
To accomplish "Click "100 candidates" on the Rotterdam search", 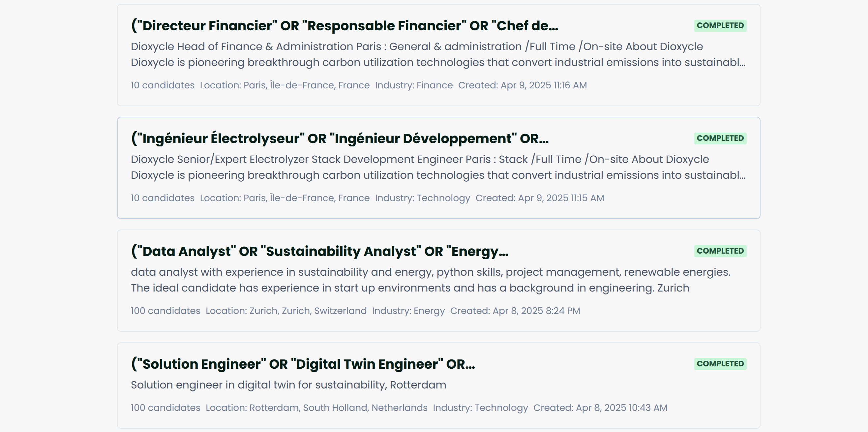I will [x=165, y=408].
